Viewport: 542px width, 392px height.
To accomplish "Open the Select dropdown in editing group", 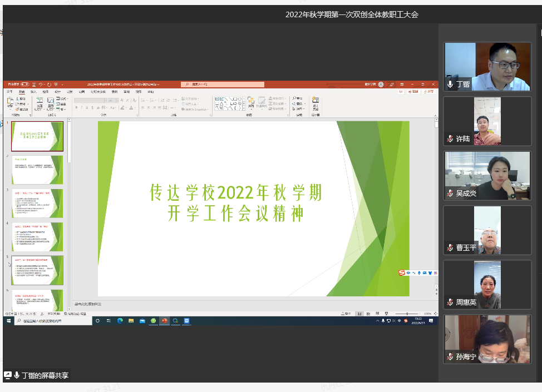I will pyautogui.click(x=299, y=109).
